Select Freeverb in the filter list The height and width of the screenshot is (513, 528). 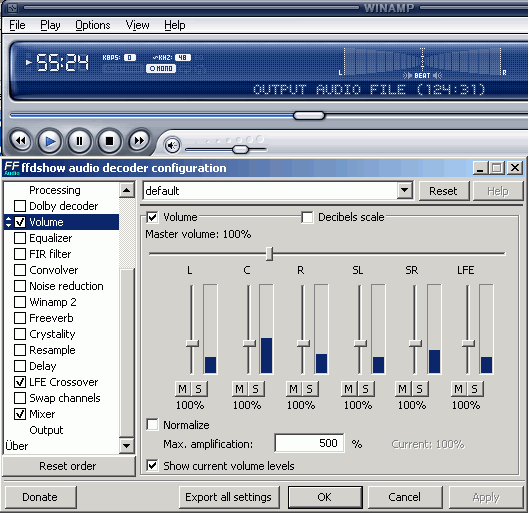tap(51, 318)
